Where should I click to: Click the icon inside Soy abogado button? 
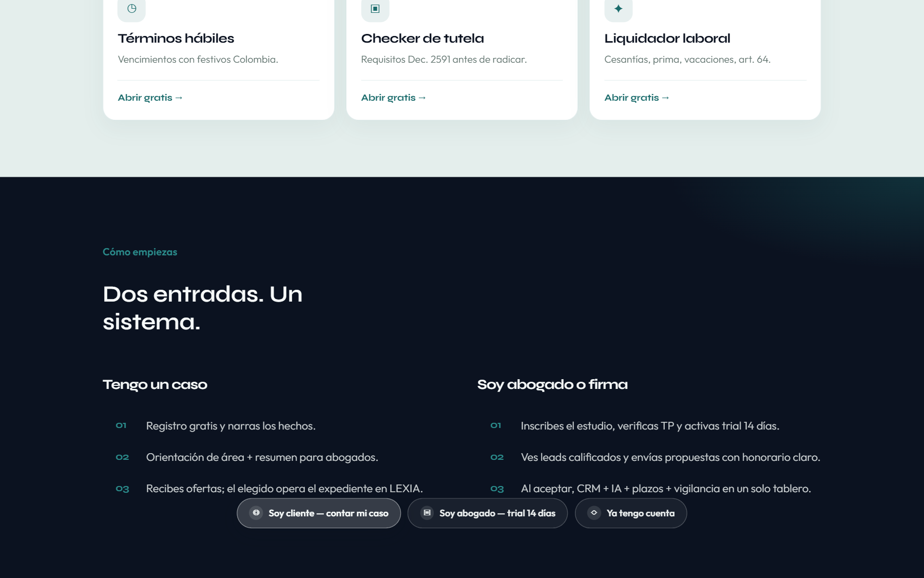[x=427, y=513]
